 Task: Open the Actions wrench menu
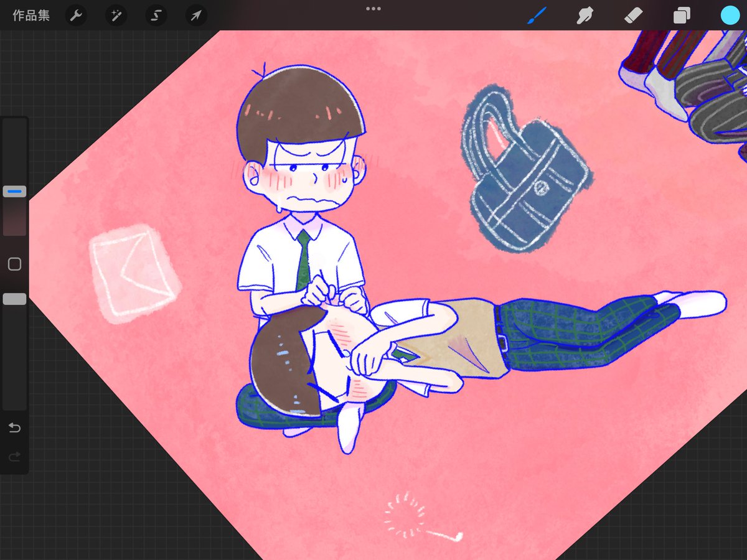pyautogui.click(x=77, y=16)
